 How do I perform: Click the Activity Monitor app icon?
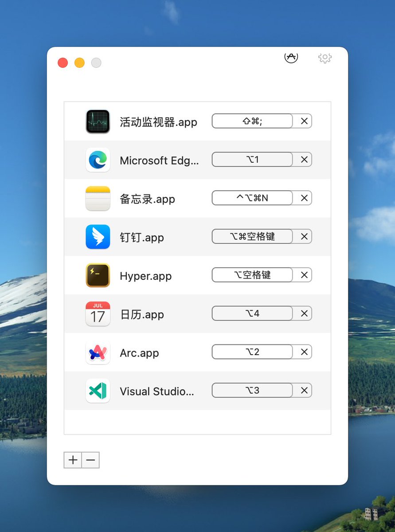(x=98, y=121)
